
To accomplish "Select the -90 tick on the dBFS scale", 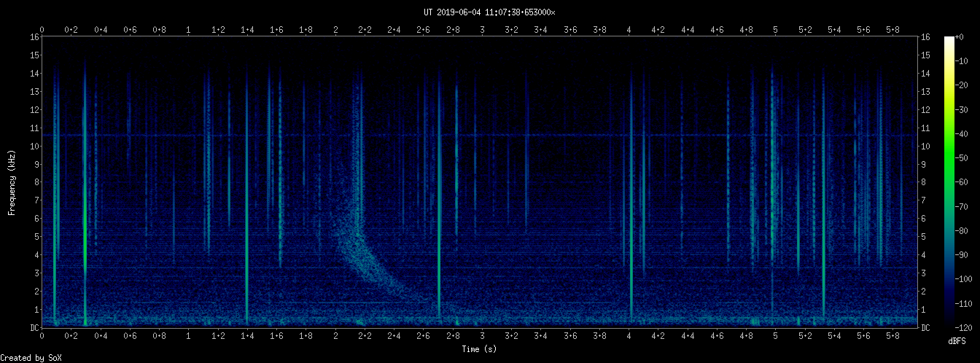I will point(963,254).
